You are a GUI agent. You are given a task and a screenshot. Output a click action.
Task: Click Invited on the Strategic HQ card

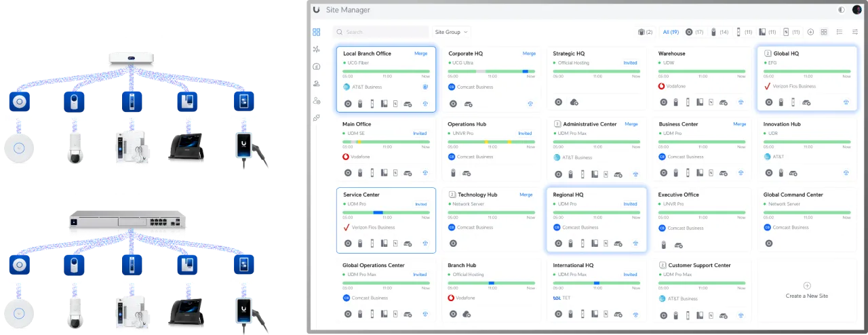[x=631, y=63]
